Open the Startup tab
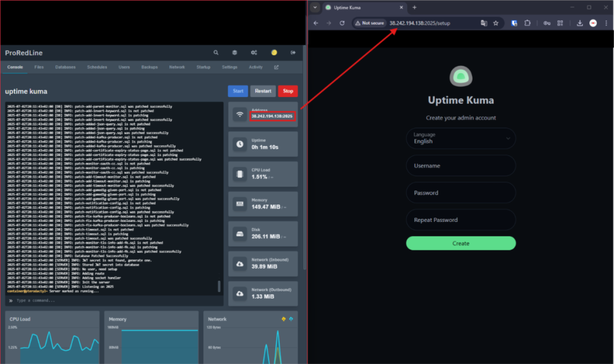 [x=203, y=67]
